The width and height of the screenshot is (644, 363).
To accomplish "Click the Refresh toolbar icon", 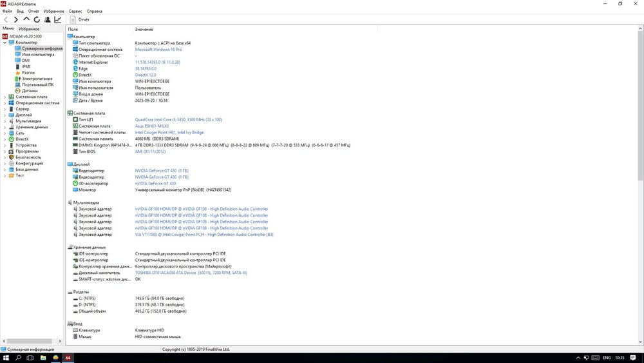I will point(37,19).
